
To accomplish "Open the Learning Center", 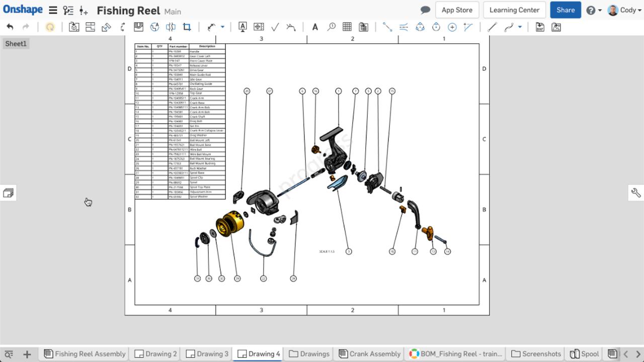I will pos(514,10).
